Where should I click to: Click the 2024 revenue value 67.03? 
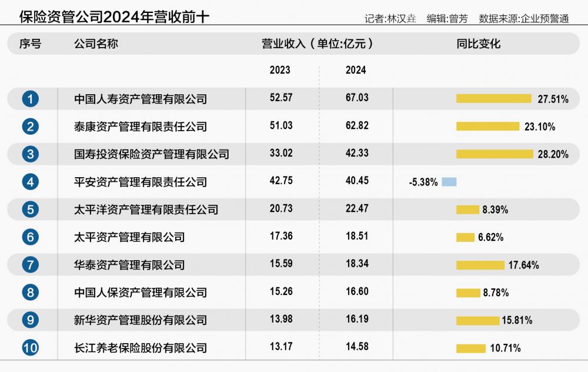[357, 98]
